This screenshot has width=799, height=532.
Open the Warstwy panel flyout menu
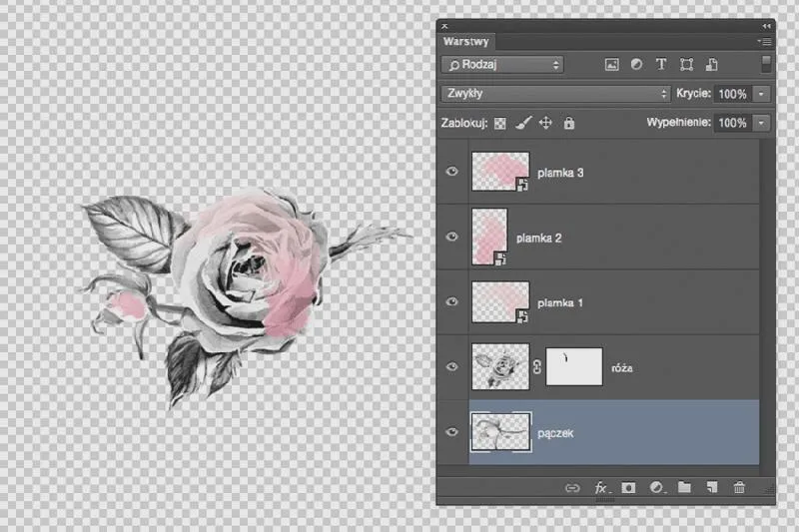[765, 42]
